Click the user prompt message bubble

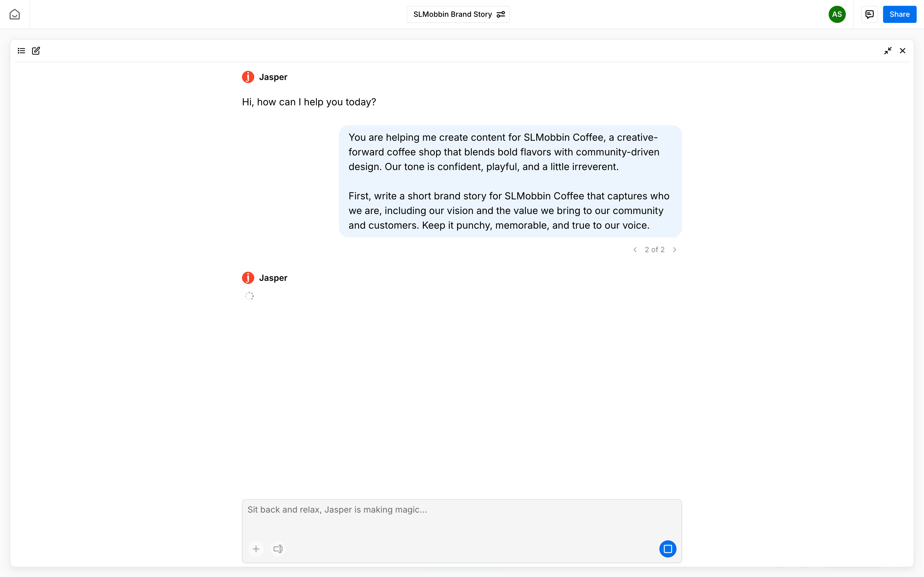point(510,181)
